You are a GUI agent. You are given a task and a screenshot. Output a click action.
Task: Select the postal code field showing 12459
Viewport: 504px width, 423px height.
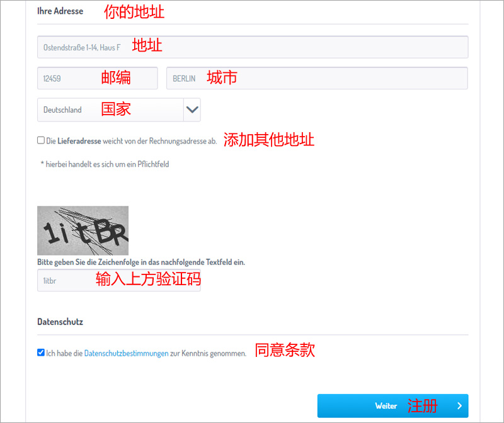coord(98,78)
